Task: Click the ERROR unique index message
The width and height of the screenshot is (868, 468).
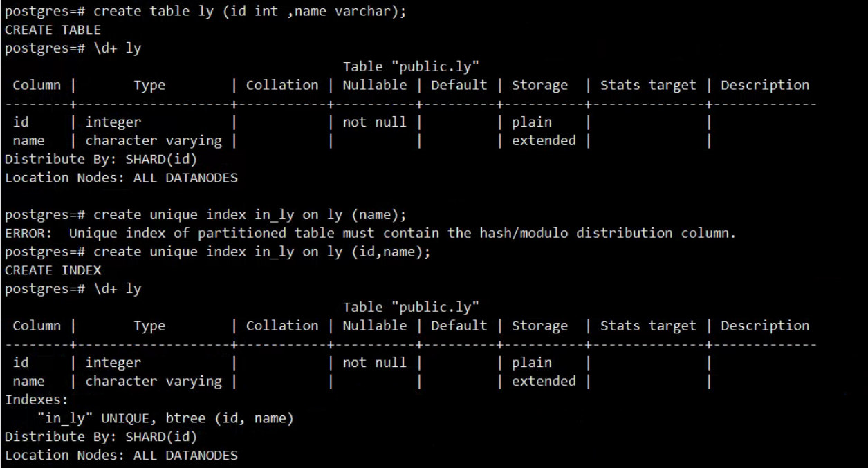Action: coord(370,233)
